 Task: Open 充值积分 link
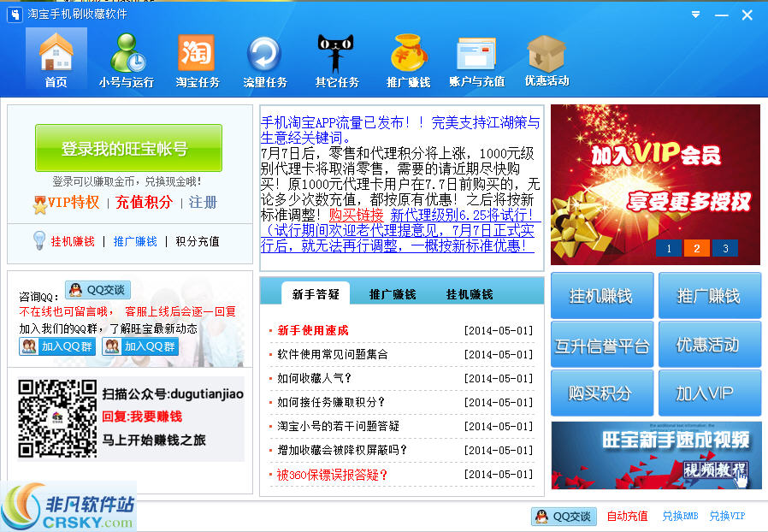[x=144, y=202]
